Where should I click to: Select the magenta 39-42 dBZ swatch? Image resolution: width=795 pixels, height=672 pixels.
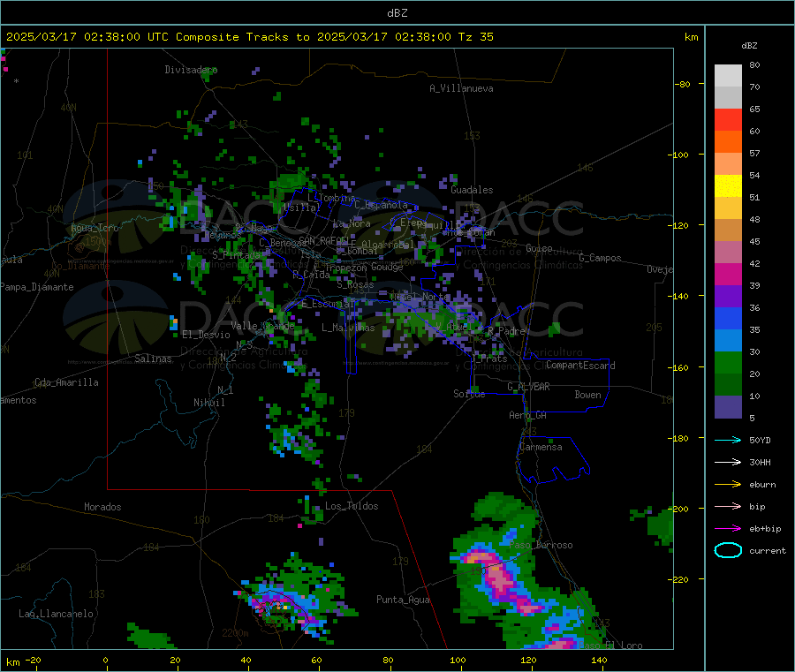[x=728, y=275]
